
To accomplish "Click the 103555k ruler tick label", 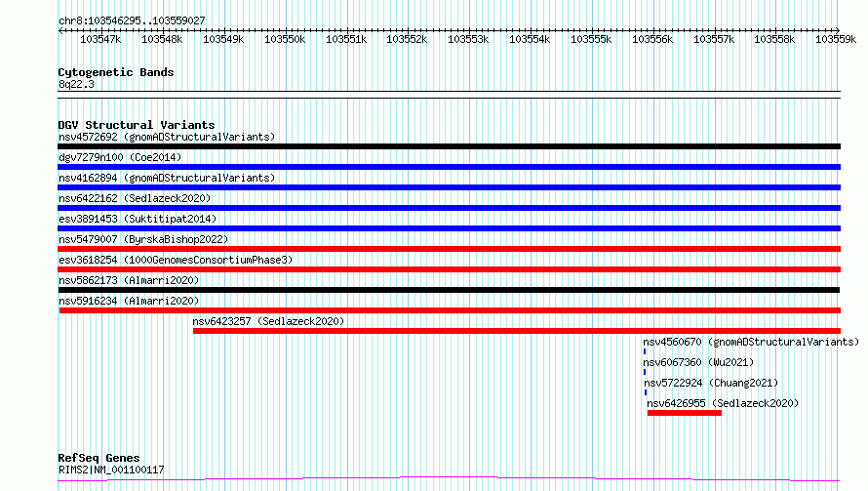I will point(591,39).
